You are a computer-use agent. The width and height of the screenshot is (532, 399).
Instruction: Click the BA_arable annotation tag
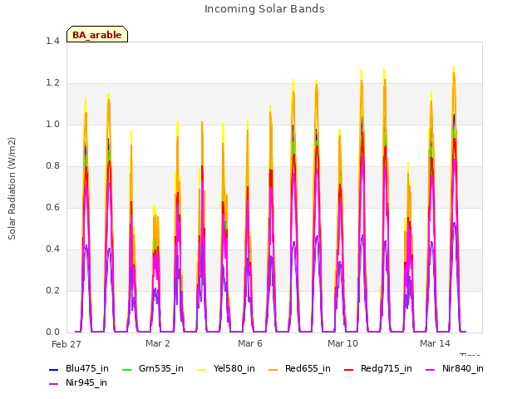pos(97,35)
